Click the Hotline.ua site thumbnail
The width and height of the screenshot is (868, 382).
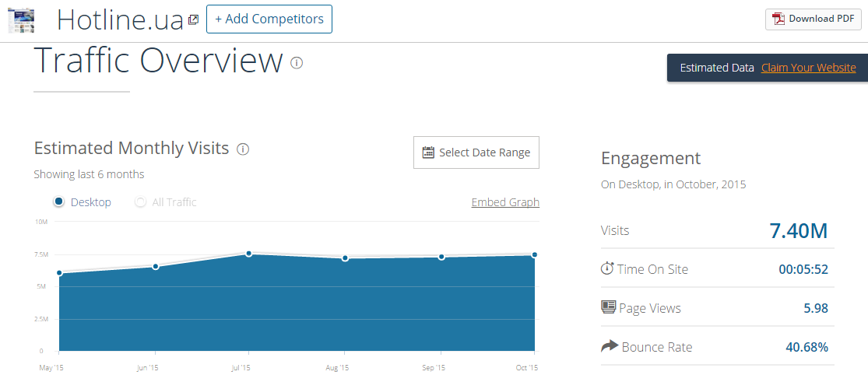[x=21, y=19]
